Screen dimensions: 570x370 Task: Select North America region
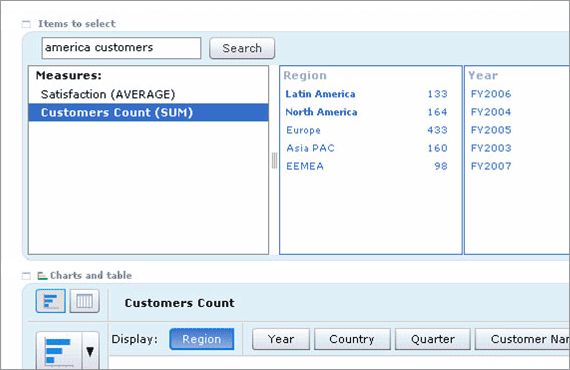321,112
